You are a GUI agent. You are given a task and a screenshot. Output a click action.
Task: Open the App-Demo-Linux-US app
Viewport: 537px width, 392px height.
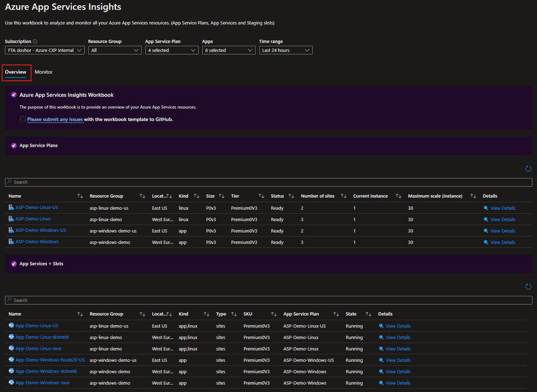(x=37, y=325)
